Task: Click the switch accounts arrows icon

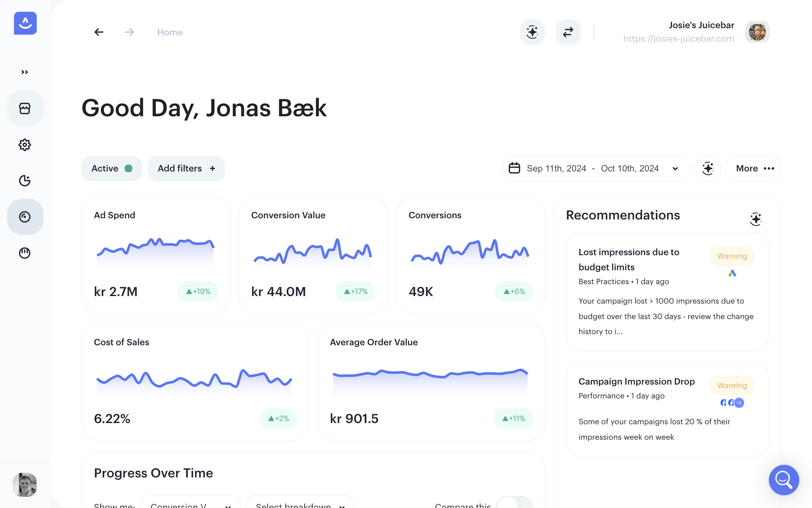Action: [x=568, y=32]
